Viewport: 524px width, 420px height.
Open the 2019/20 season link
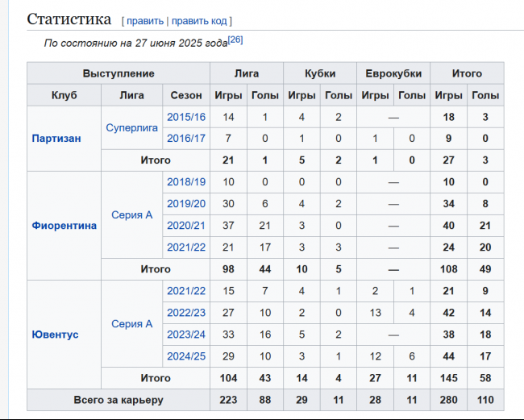pyautogui.click(x=186, y=204)
